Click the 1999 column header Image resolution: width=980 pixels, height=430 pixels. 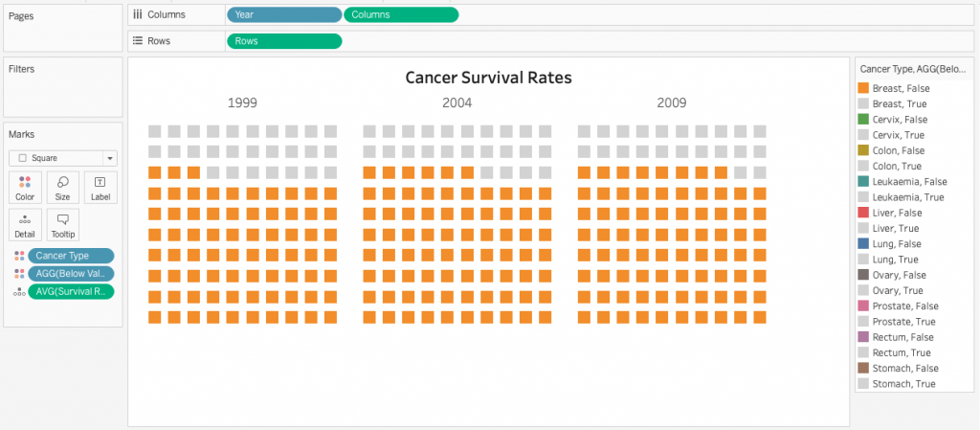(x=241, y=102)
